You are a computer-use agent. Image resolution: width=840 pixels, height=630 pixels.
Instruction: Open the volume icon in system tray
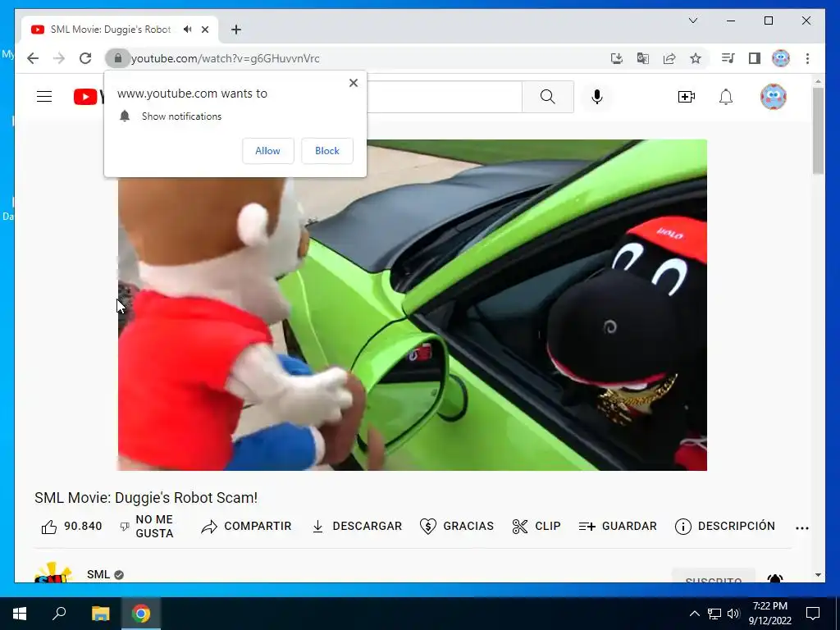(x=733, y=614)
